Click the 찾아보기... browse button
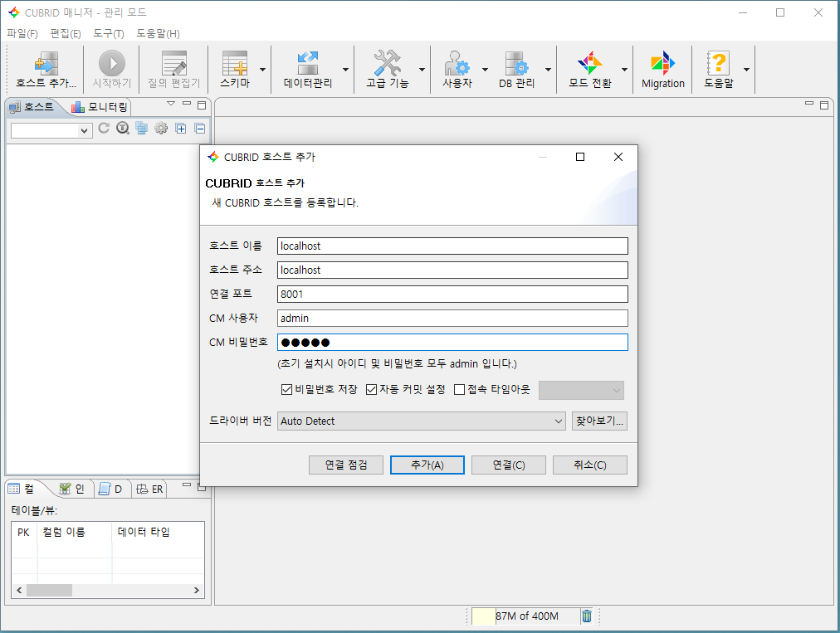The width and height of the screenshot is (840, 633). pos(599,421)
